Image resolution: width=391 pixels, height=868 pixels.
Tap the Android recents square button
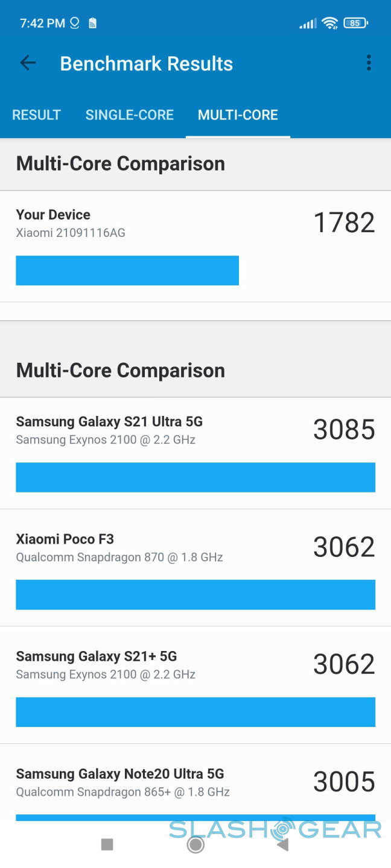coord(107,844)
